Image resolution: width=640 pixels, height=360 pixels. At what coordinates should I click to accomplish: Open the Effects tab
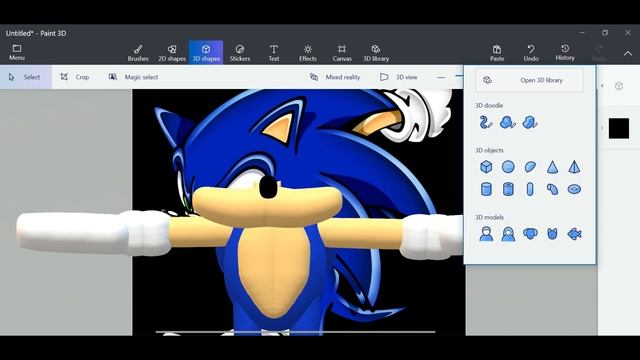tap(308, 53)
